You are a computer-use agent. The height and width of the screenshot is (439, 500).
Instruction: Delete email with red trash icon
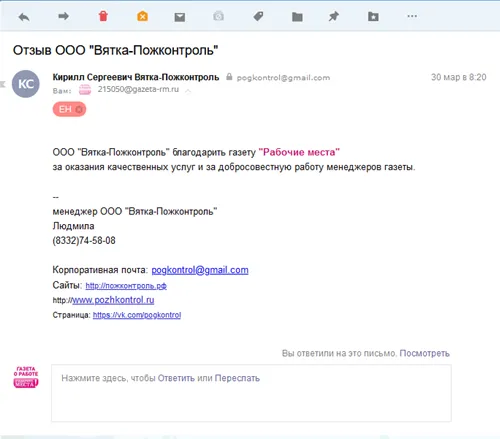coord(103,16)
